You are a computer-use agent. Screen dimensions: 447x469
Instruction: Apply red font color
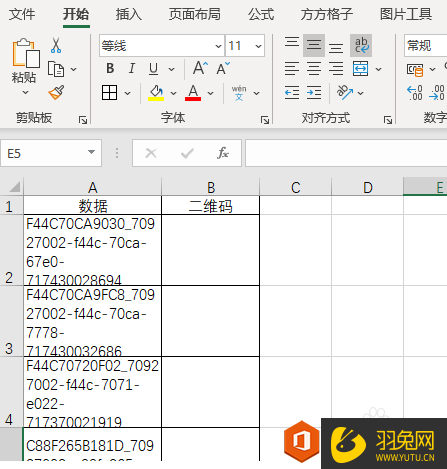click(x=193, y=93)
